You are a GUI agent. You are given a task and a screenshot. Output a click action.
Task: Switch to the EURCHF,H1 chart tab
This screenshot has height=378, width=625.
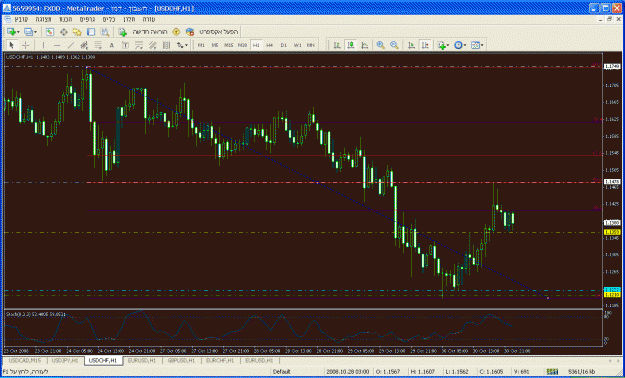220,360
